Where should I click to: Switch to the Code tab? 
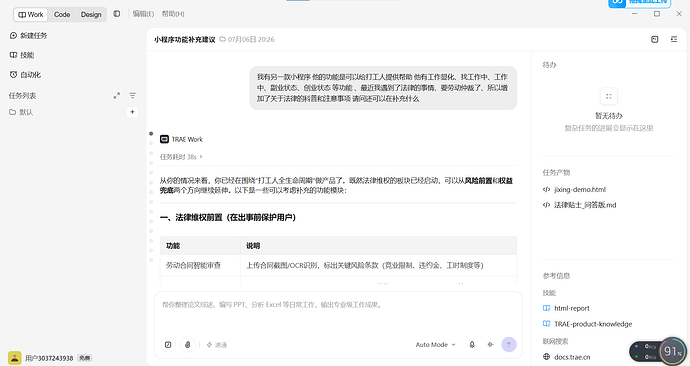pyautogui.click(x=62, y=15)
